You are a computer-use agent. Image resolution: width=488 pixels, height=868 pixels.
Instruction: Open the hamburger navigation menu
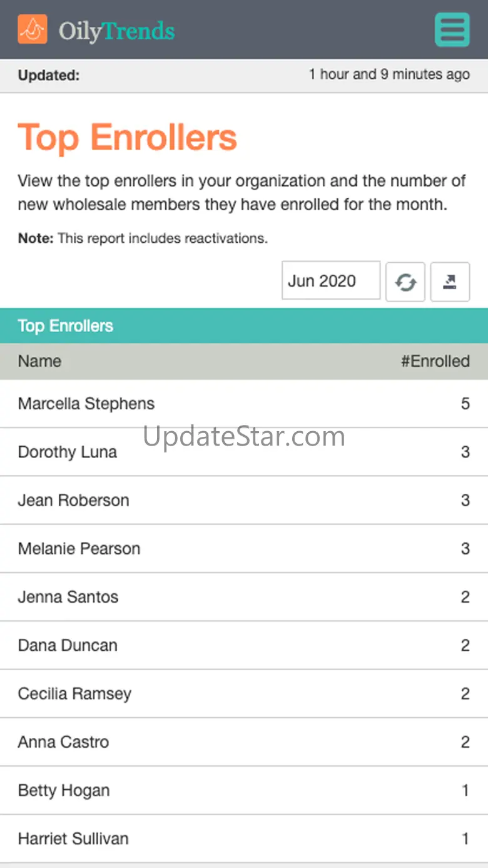point(452,29)
